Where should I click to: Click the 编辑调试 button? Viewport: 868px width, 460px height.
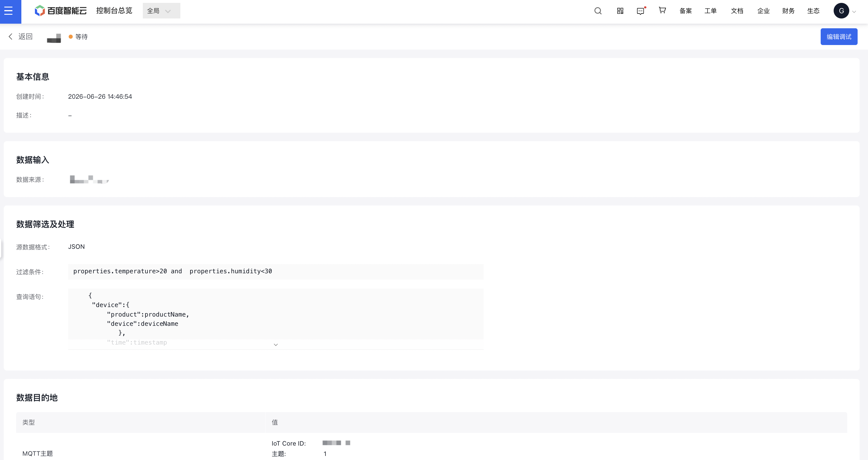pyautogui.click(x=839, y=37)
